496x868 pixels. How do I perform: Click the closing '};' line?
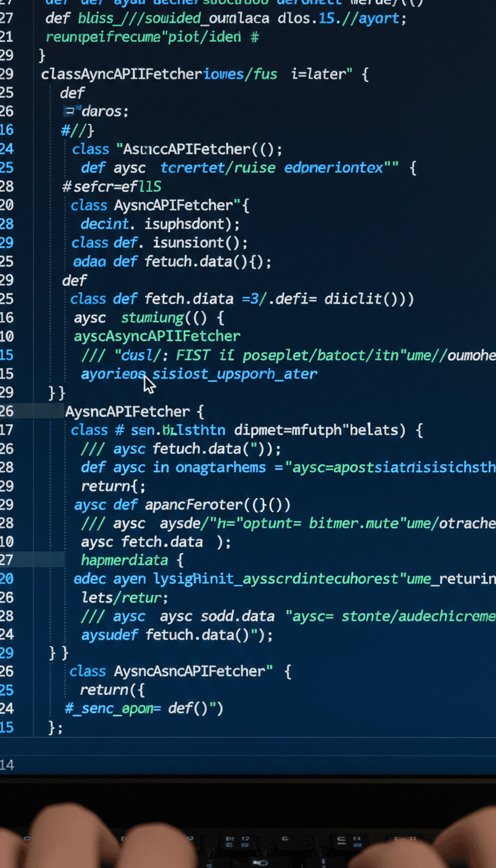pyautogui.click(x=56, y=727)
